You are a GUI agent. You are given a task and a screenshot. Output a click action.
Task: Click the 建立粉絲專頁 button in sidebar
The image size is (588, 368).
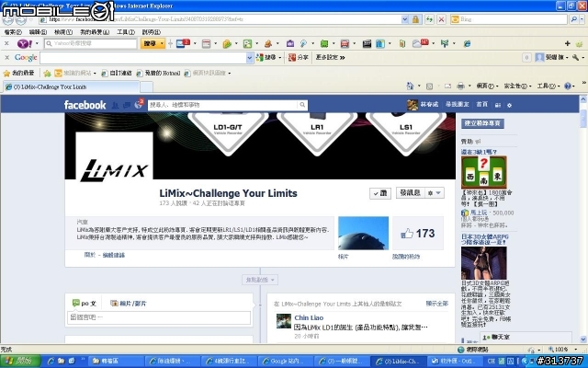tap(482, 123)
